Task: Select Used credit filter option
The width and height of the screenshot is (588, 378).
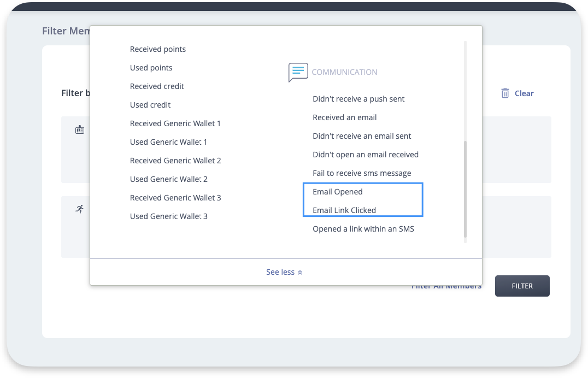Action: 150,105
